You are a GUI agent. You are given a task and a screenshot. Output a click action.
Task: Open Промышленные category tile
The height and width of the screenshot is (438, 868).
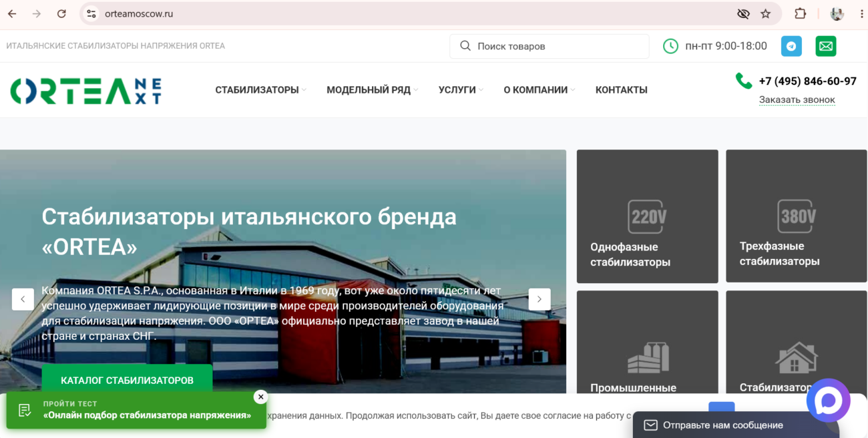pyautogui.click(x=647, y=342)
